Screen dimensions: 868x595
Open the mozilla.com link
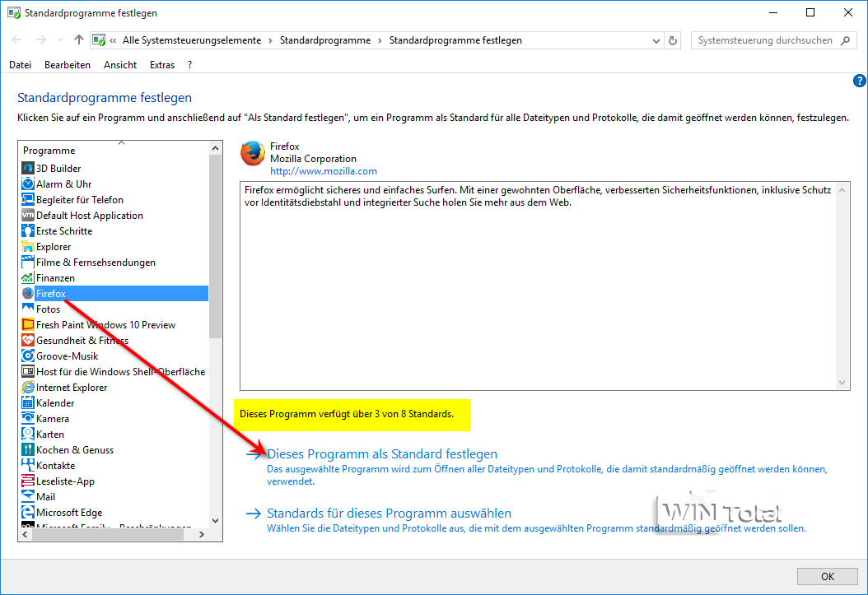(x=324, y=171)
